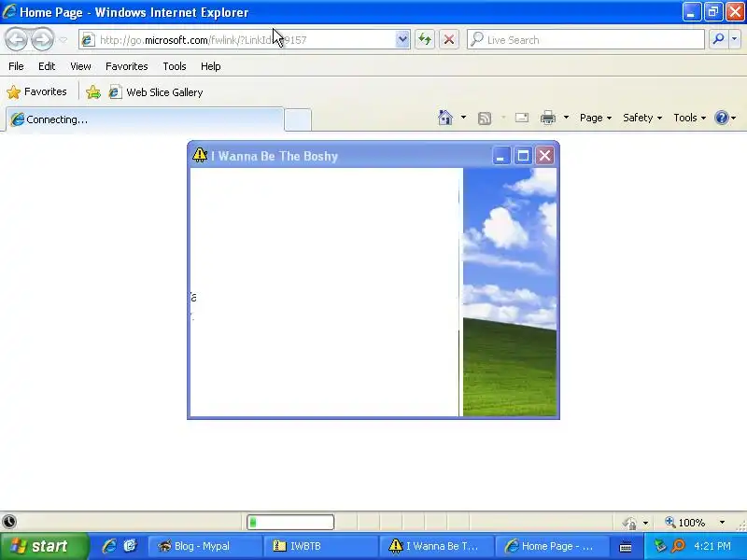Viewport: 747px width, 560px height.
Task: Add to Favorites bar star icon
Action: coord(93,91)
